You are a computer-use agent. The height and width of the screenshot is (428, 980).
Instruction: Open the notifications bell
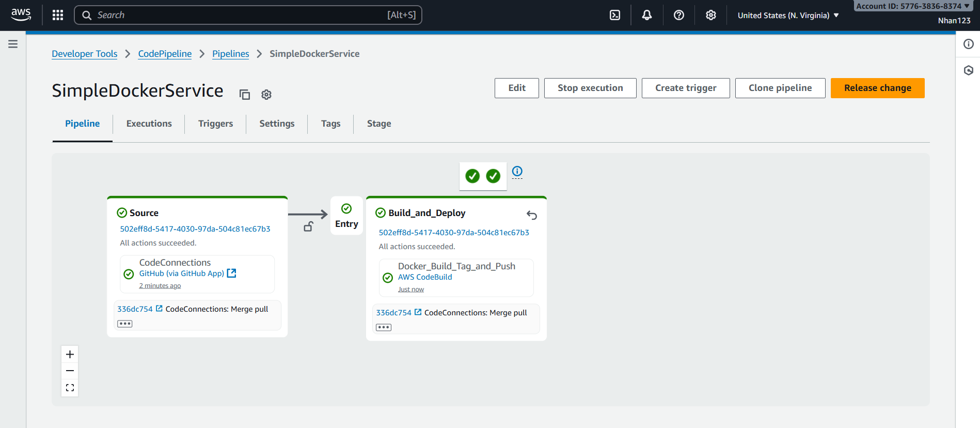(646, 15)
